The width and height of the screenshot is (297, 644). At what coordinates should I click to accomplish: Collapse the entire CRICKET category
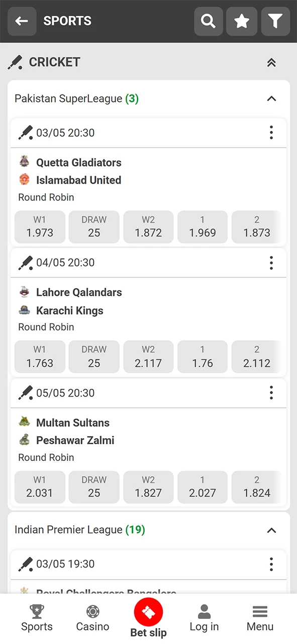pyautogui.click(x=271, y=62)
